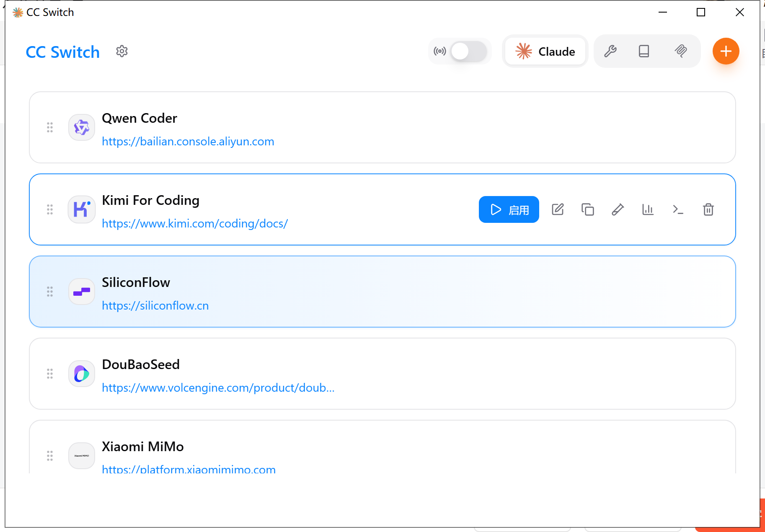Viewport: 765px width, 532px height.
Task: Delete the Kimi For Coding provider
Action: click(708, 209)
